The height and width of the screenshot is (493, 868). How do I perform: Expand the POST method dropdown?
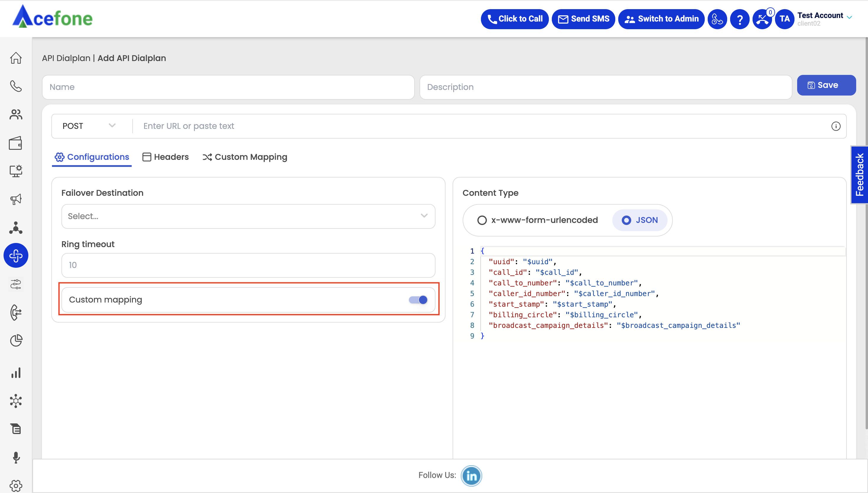tap(89, 126)
